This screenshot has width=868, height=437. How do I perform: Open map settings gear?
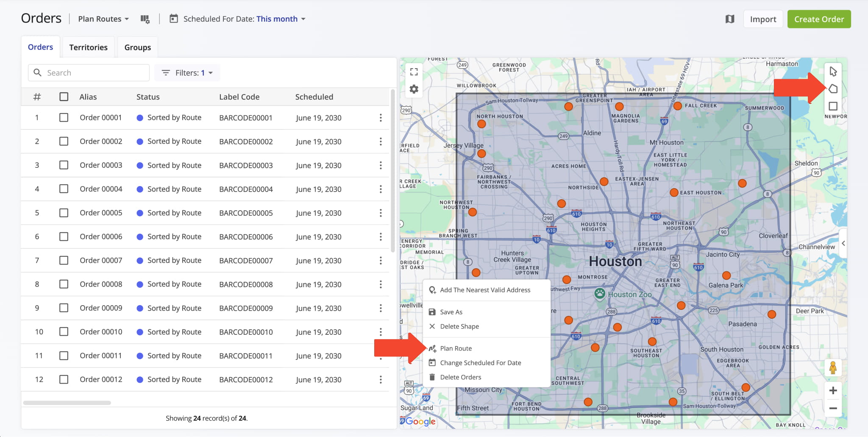(x=414, y=89)
